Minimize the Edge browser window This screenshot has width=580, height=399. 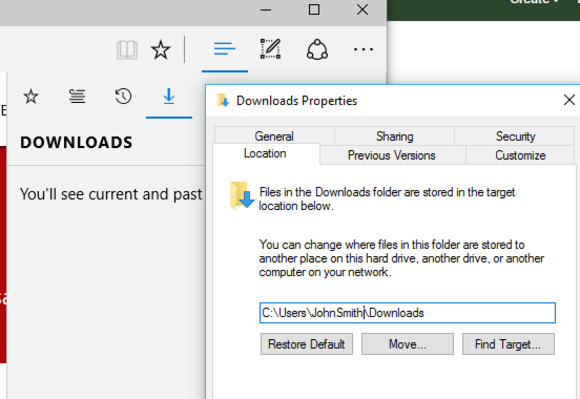(266, 10)
